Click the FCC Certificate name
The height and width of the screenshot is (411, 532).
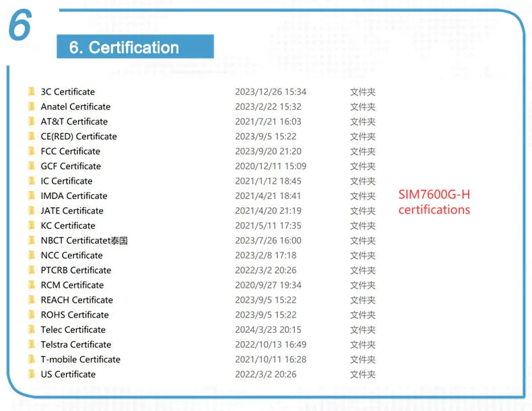click(x=71, y=151)
